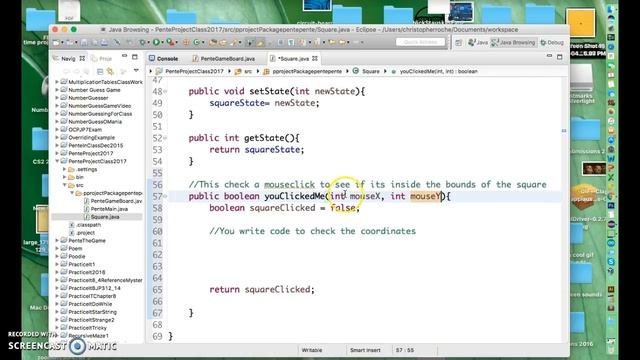The height and width of the screenshot is (360, 640).
Task: Minimize the Navigator panel
Action: 124,56
